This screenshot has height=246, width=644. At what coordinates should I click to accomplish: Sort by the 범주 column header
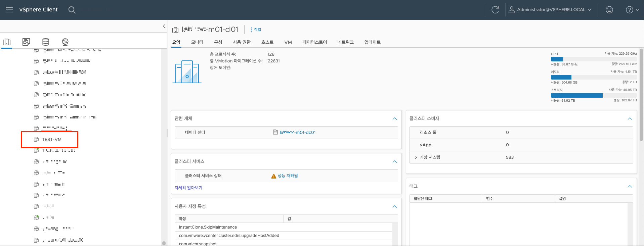[x=518, y=199]
